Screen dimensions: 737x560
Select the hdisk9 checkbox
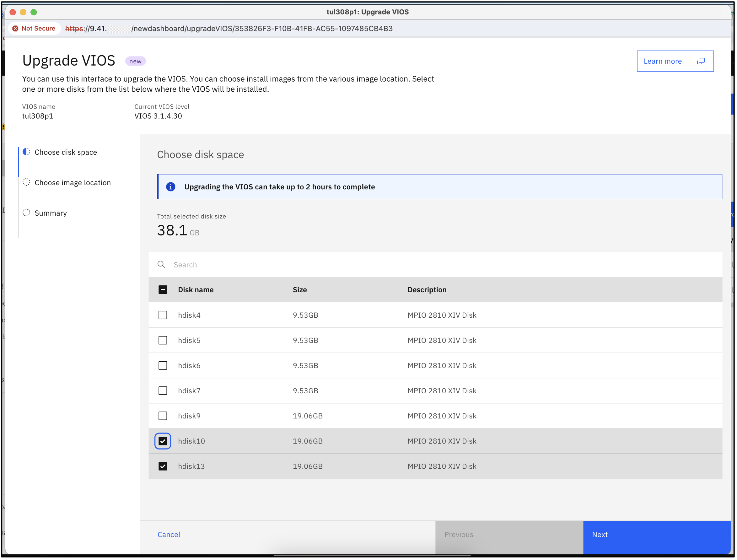163,416
